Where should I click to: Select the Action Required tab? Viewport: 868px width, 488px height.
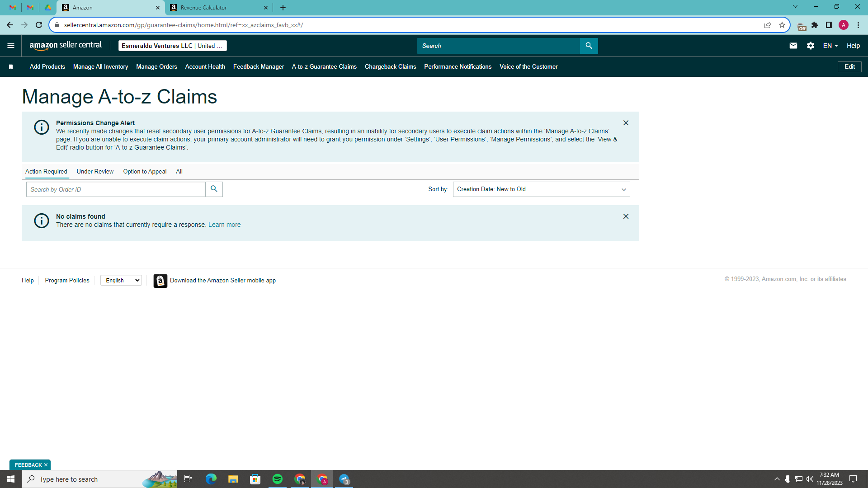46,172
